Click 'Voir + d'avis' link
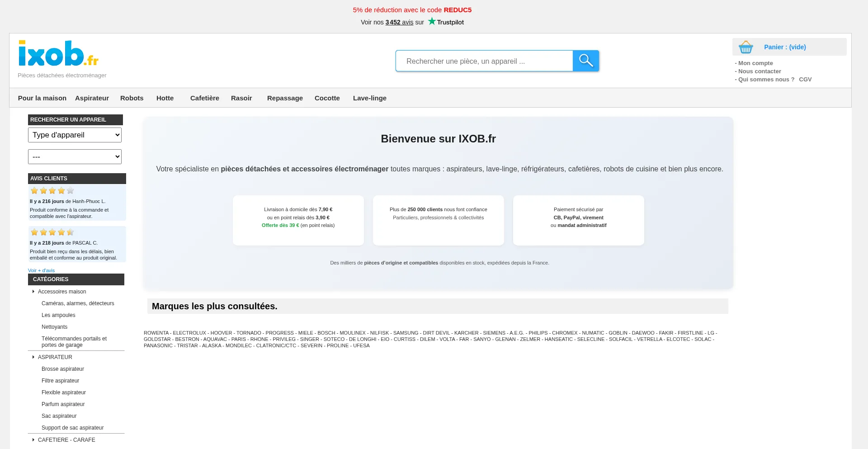The image size is (868, 449). tap(41, 270)
